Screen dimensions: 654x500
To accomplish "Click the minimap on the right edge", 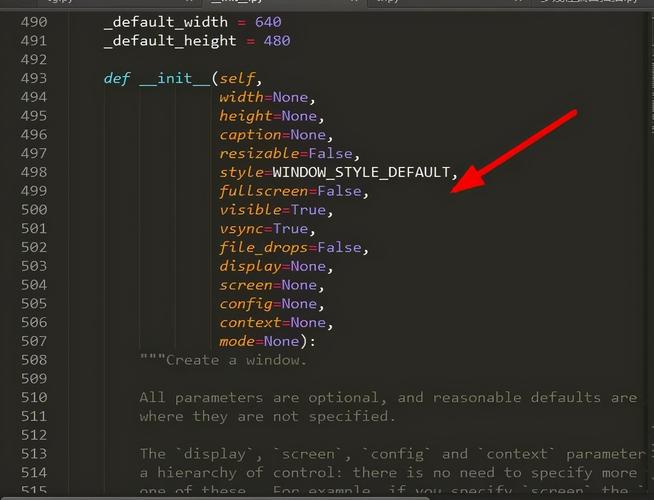I will click(x=651, y=250).
